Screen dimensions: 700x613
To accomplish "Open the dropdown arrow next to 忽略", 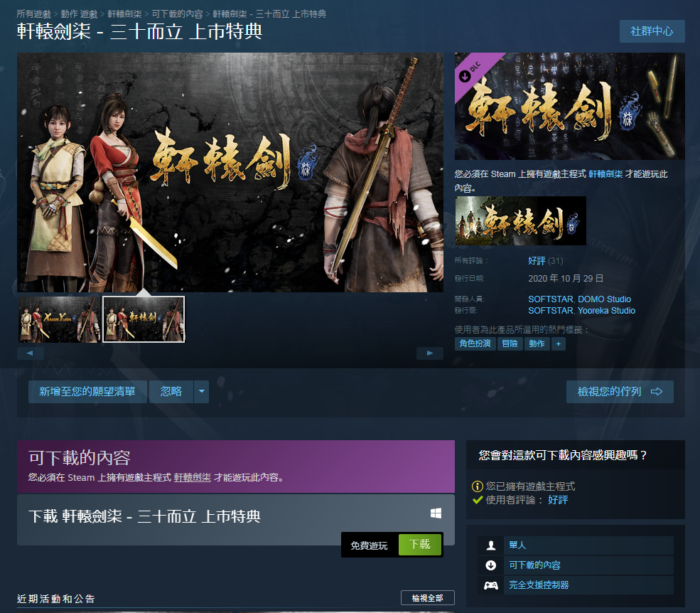I will coord(201,391).
